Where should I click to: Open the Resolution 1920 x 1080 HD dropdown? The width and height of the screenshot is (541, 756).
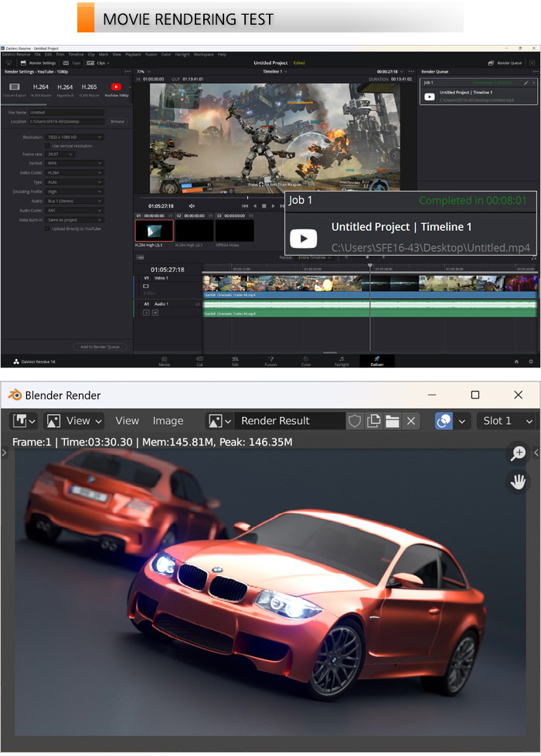pos(74,137)
